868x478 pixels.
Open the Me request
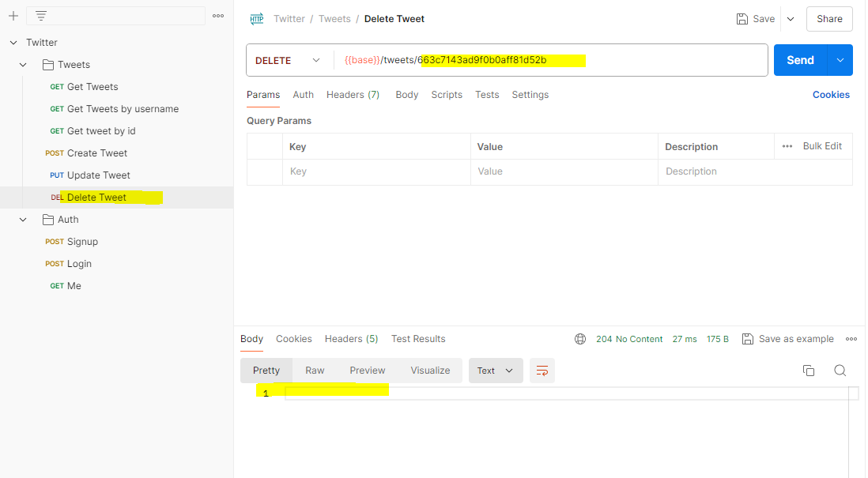coord(66,286)
